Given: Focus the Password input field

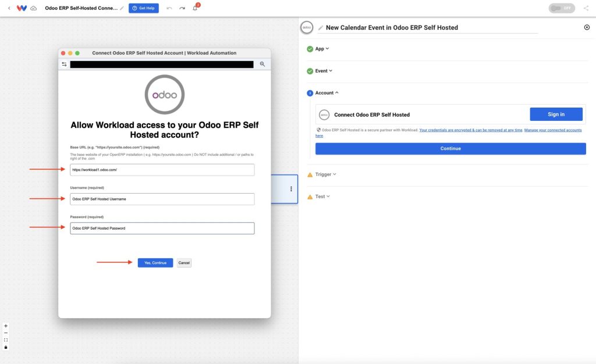Looking at the screenshot, I should pyautogui.click(x=162, y=228).
